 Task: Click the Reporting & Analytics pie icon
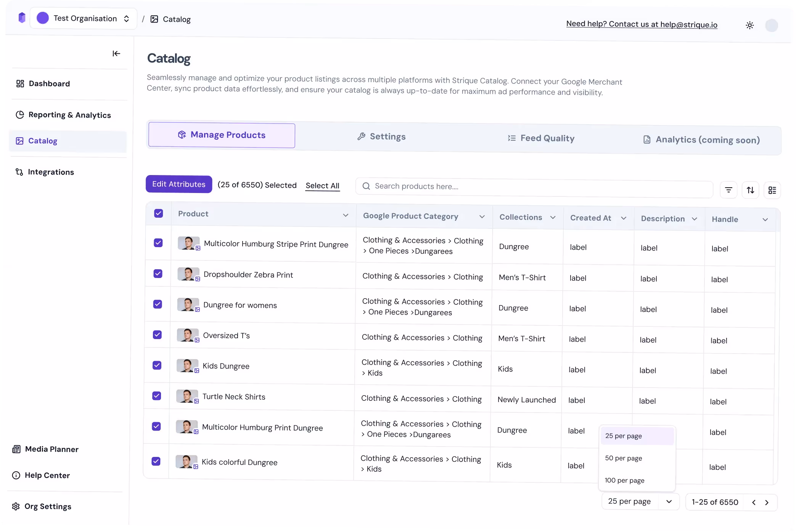pos(20,115)
